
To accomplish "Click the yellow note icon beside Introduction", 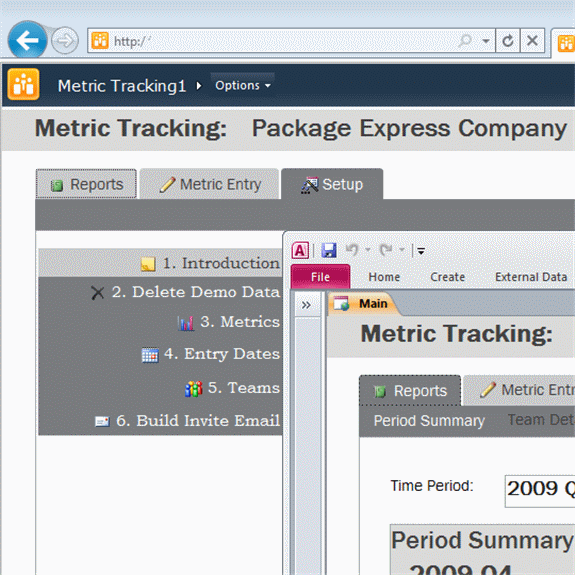I will coord(148,264).
